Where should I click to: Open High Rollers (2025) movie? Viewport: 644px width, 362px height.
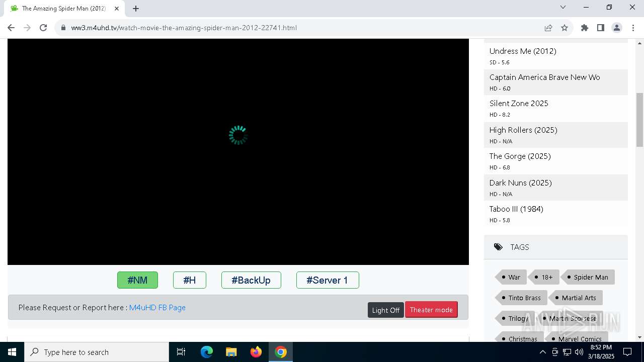point(523,130)
